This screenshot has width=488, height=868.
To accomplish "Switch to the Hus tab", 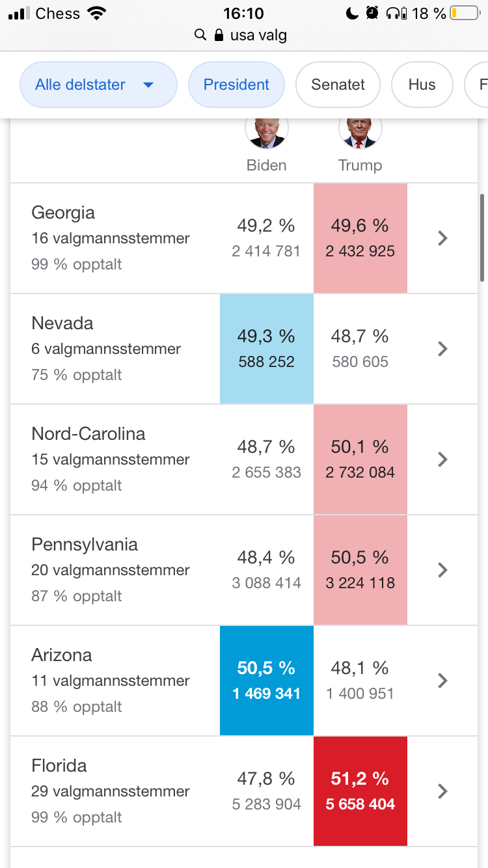I will pyautogui.click(x=422, y=85).
